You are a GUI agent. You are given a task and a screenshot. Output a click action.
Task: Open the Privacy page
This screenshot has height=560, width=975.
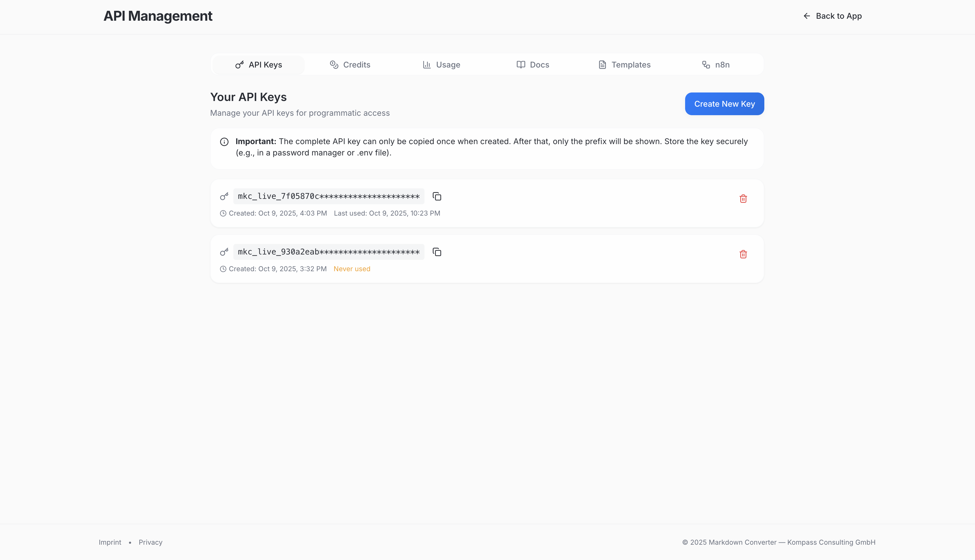(150, 542)
